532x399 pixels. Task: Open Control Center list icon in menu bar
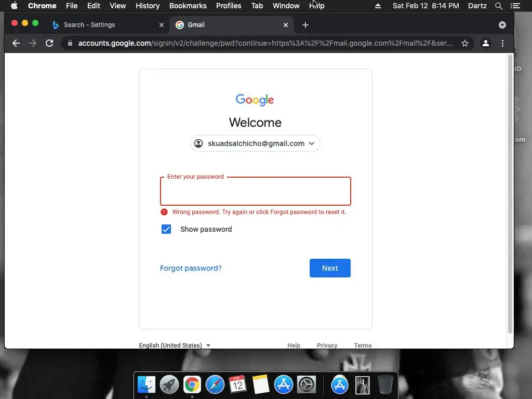[515, 6]
